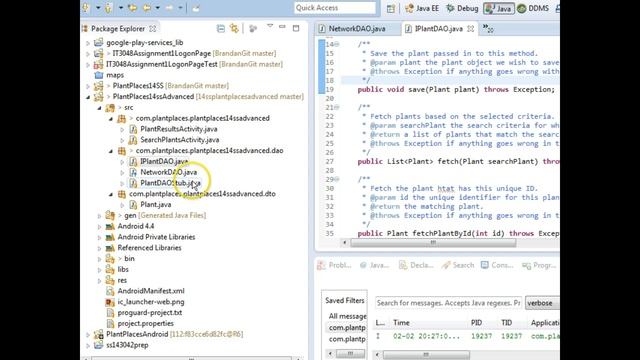Collapse the Javadoc comment at line 21
The height and width of the screenshot is (360, 640).
click(x=336, y=107)
